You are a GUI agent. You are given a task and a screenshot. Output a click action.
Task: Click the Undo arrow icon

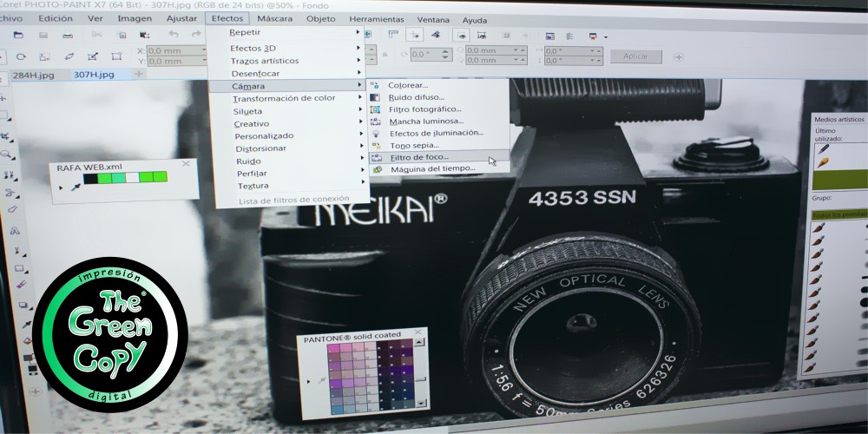click(x=173, y=35)
